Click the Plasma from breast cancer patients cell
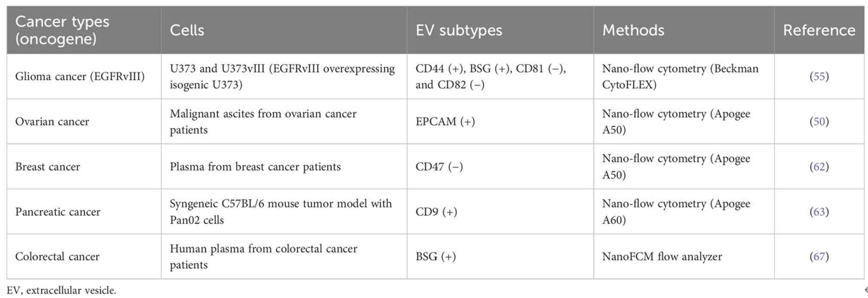 pyautogui.click(x=255, y=167)
